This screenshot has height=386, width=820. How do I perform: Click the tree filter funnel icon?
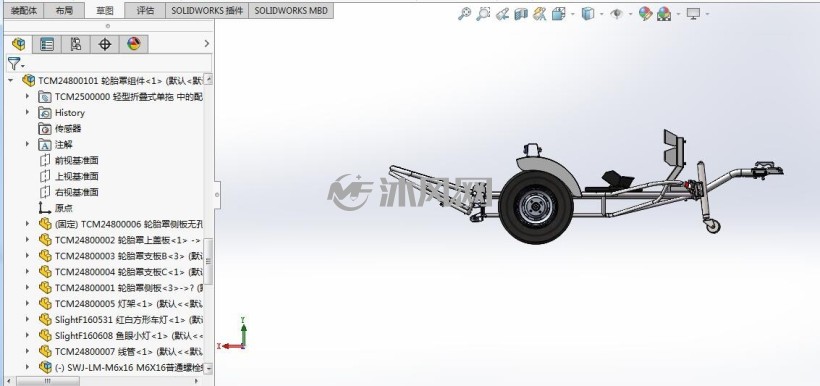coord(14,64)
